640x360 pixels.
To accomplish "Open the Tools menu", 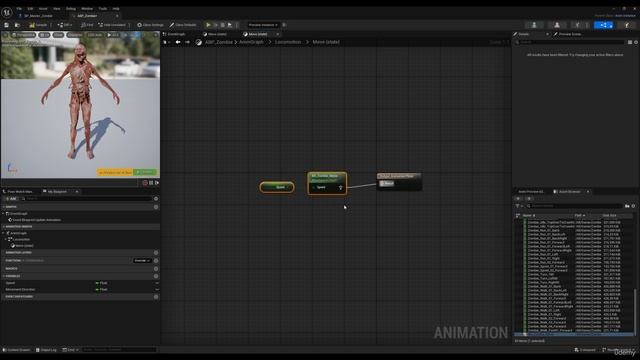I will pyautogui.click(x=102, y=9).
